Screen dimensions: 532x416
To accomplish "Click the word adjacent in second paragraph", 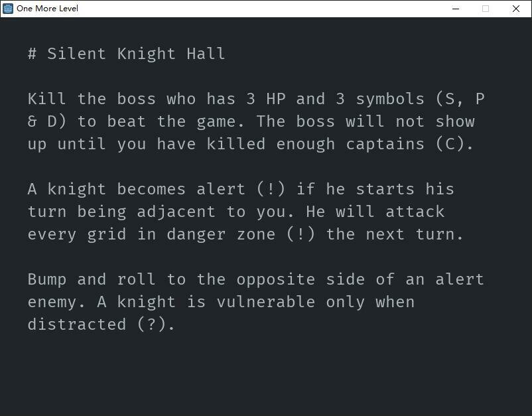I will click(x=176, y=212).
